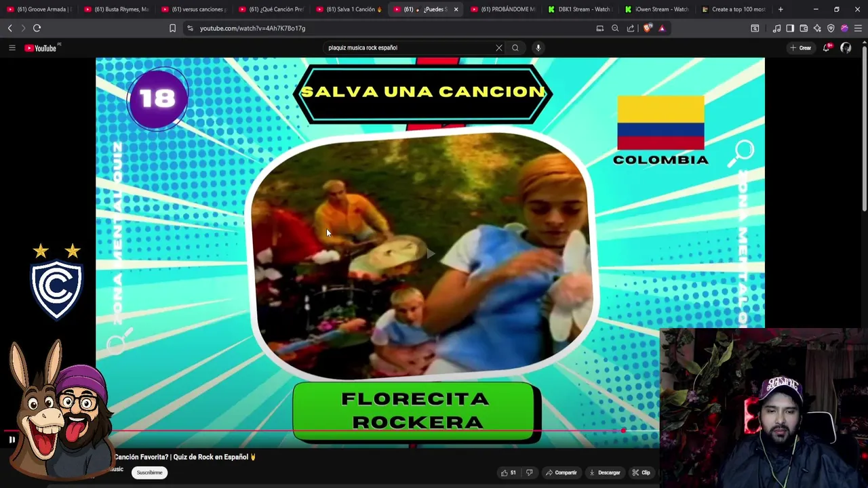Viewport: 868px width, 488px height.
Task: Open the YouTube account avatar menu
Action: click(x=846, y=47)
